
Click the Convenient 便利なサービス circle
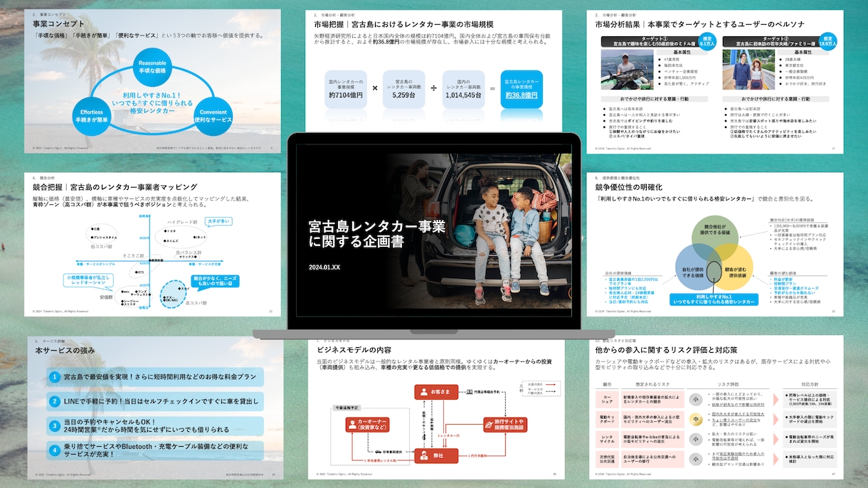(212, 116)
